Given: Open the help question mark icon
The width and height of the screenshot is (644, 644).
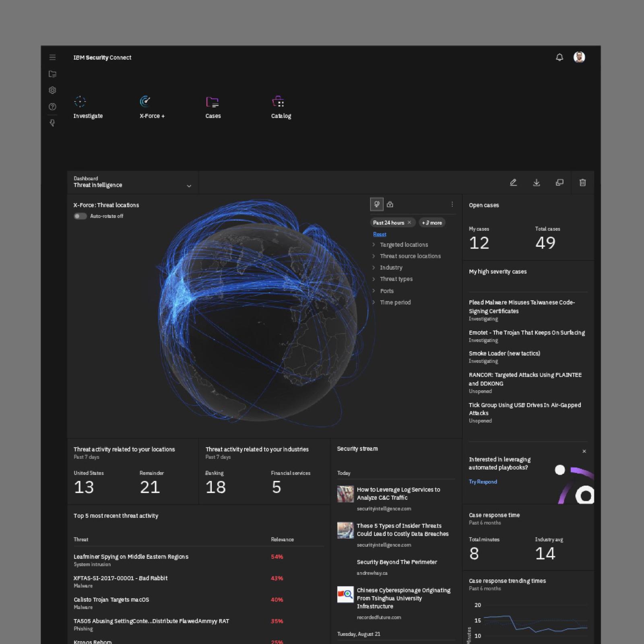Looking at the screenshot, I should [x=52, y=107].
